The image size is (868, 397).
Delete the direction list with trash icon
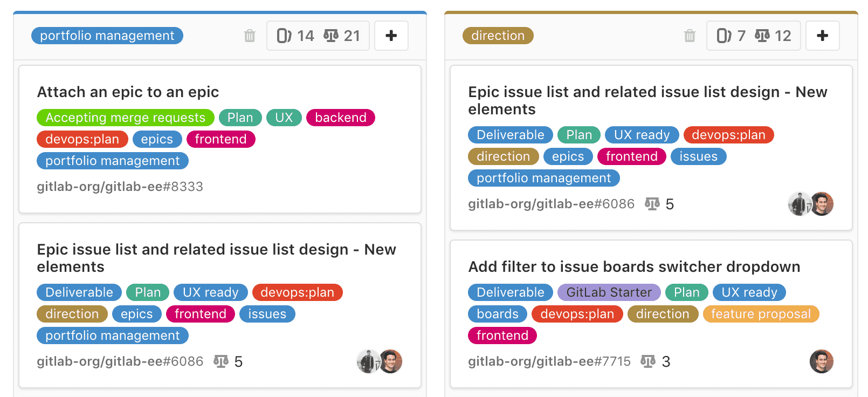pyautogui.click(x=690, y=36)
